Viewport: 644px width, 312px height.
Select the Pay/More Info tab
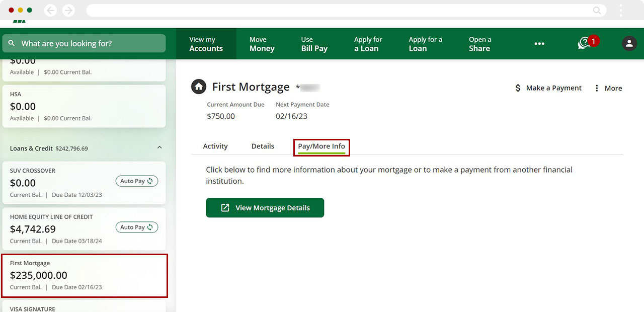point(321,146)
